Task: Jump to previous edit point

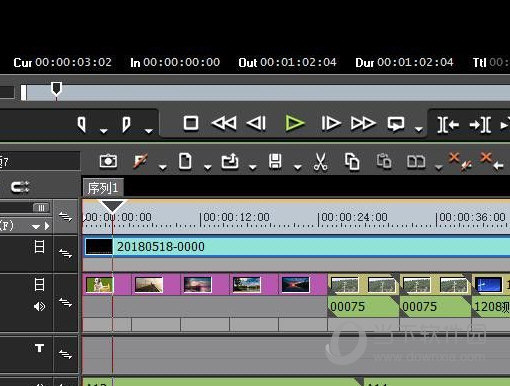Action: click(448, 125)
